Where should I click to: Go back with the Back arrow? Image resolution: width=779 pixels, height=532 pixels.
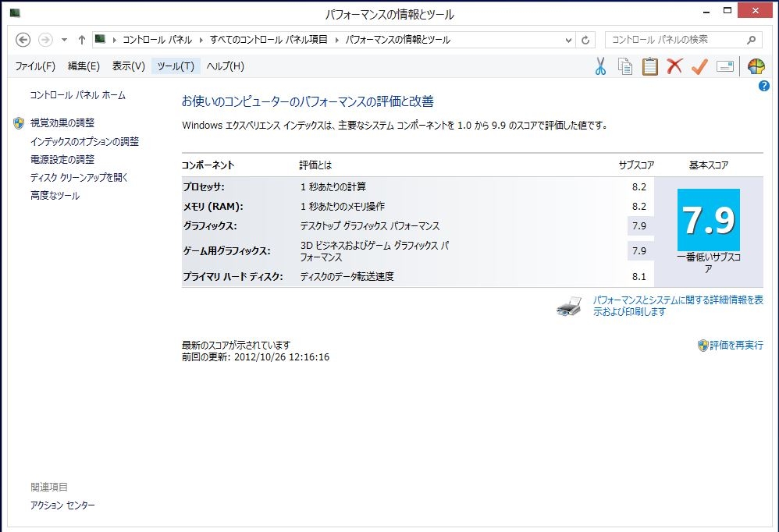click(x=23, y=40)
